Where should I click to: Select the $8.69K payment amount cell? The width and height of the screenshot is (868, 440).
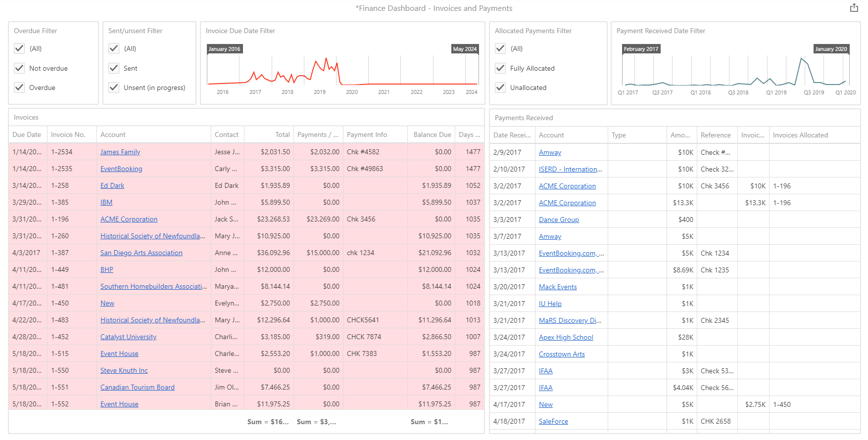pos(682,270)
